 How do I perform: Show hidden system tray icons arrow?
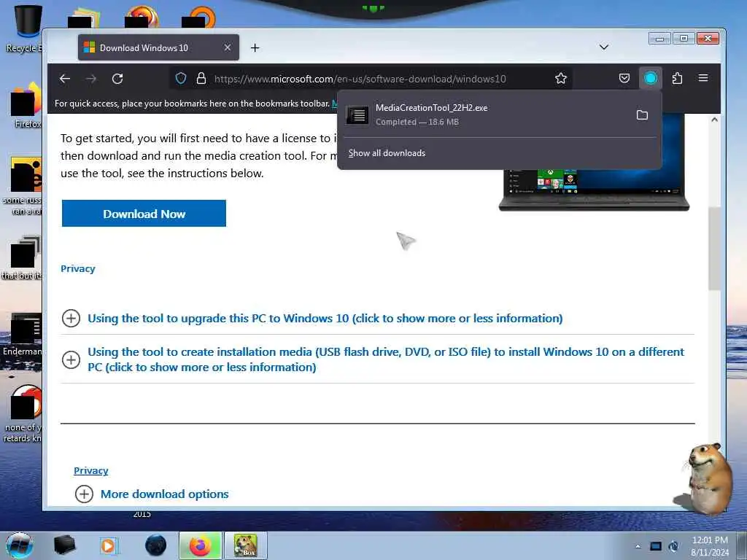pyautogui.click(x=638, y=546)
